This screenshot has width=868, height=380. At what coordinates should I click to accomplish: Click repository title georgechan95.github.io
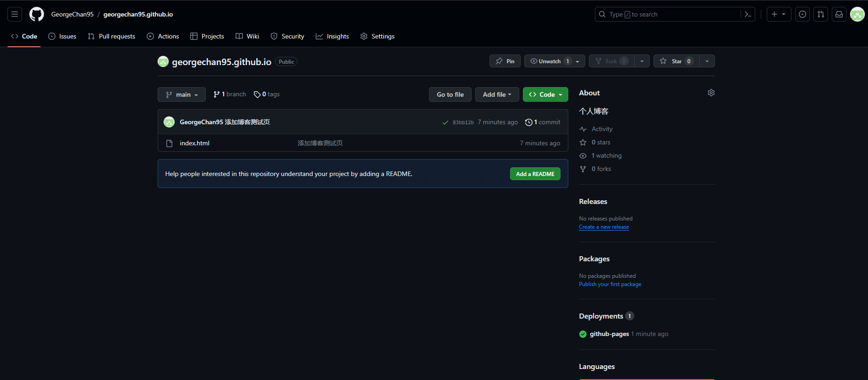click(222, 62)
